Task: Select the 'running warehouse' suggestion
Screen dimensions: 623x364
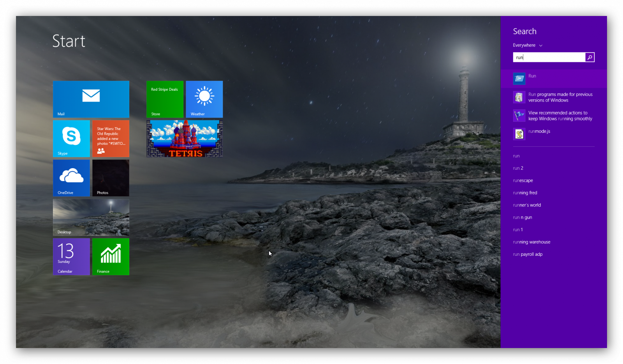Action: point(531,242)
